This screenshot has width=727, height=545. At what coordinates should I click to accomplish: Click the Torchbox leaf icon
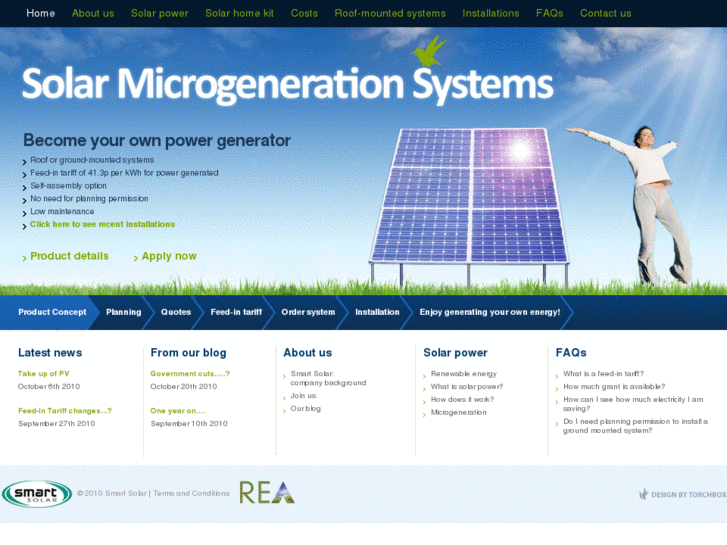[643, 494]
